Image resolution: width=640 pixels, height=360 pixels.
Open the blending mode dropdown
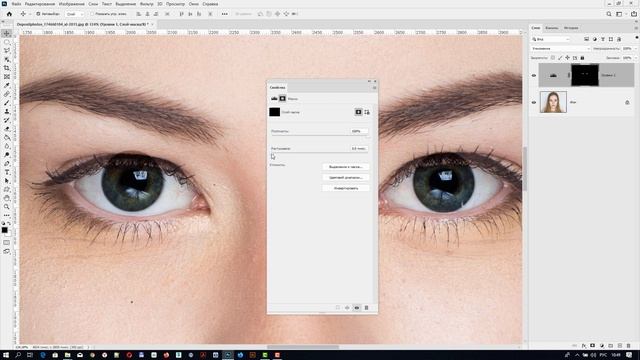[x=561, y=49]
